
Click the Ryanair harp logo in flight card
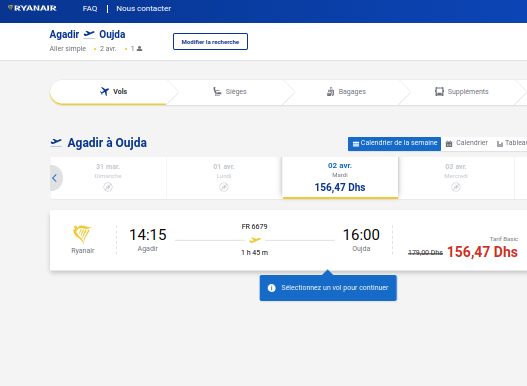(82, 234)
